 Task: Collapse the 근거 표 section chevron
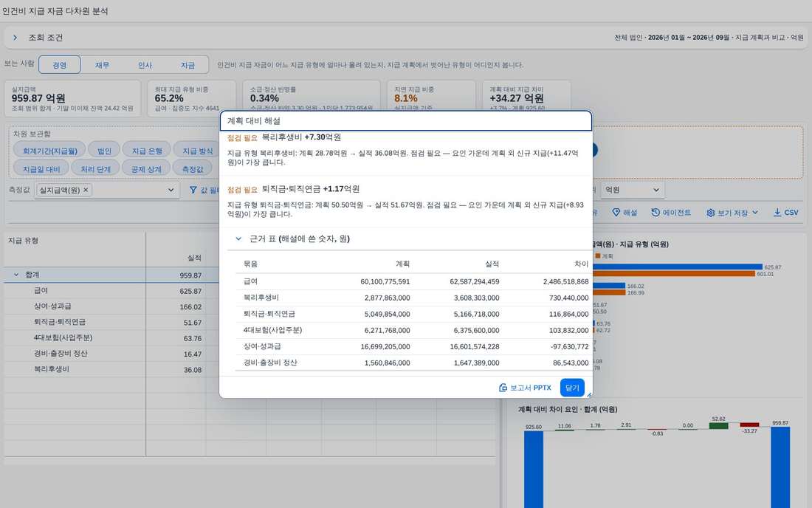[x=238, y=238]
